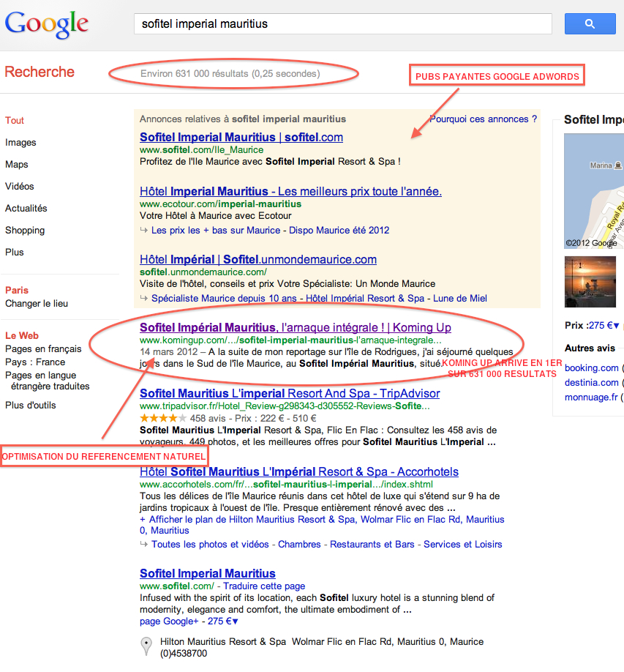Click the 'www.sofitel.com/Ile_Maurice' URL text
The width and height of the screenshot is (624, 672).
pyautogui.click(x=201, y=150)
